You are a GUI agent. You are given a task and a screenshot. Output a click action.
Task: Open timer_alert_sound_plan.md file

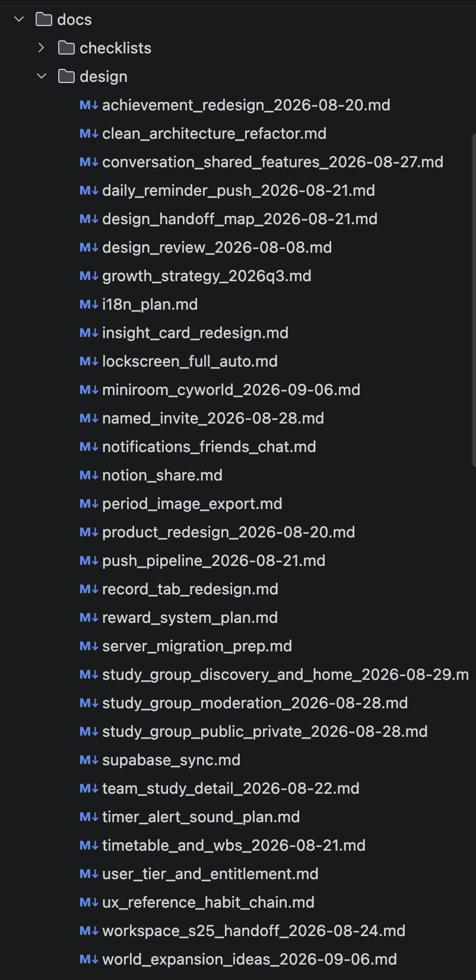[x=201, y=817]
